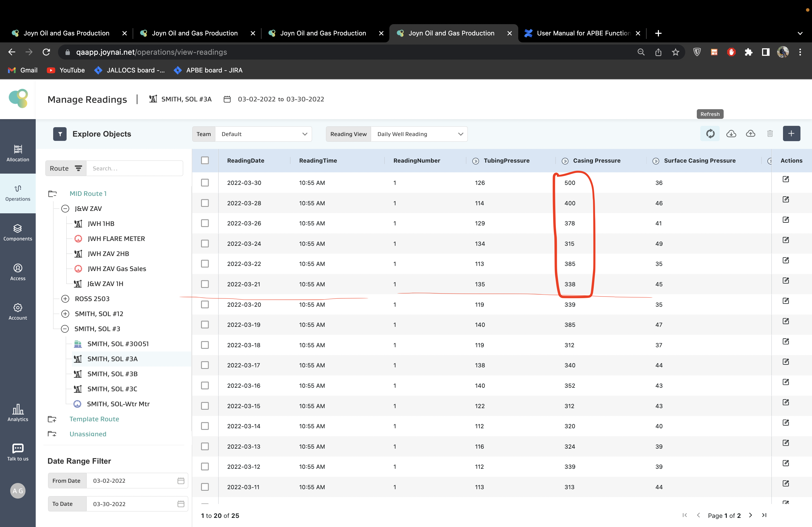The image size is (812, 527).
Task: Click the Refresh readings icon
Action: (x=710, y=134)
